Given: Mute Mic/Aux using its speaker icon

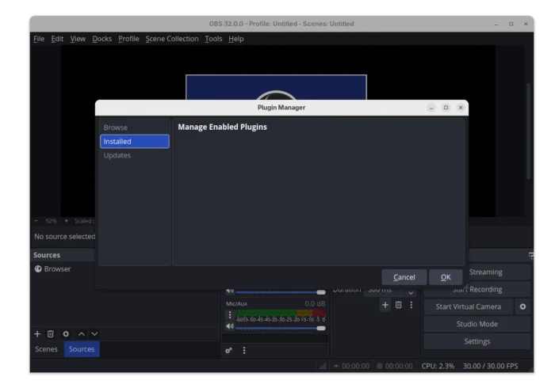Looking at the screenshot, I should tap(230, 326).
